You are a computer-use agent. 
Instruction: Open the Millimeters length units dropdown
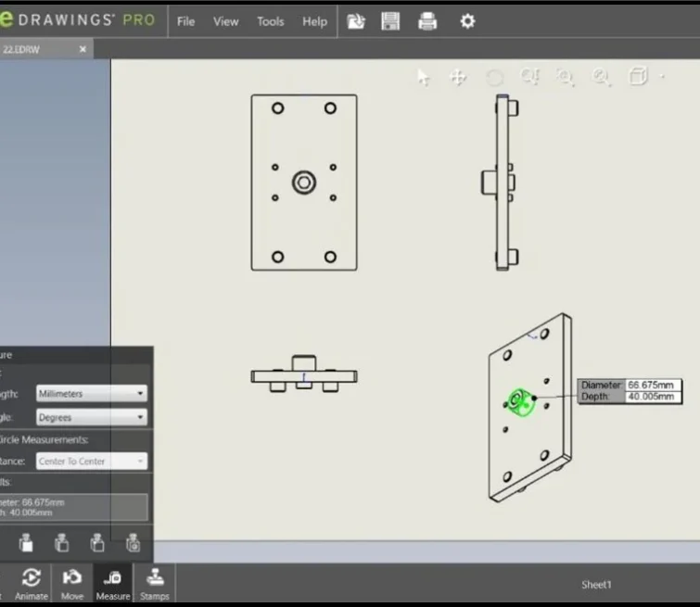click(x=92, y=393)
